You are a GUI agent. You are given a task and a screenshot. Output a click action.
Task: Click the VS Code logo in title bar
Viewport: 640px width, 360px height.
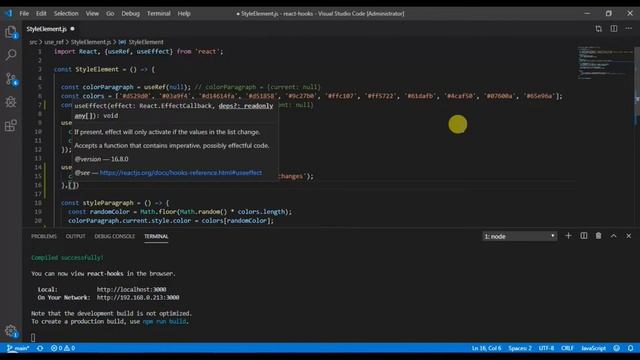pos(9,13)
